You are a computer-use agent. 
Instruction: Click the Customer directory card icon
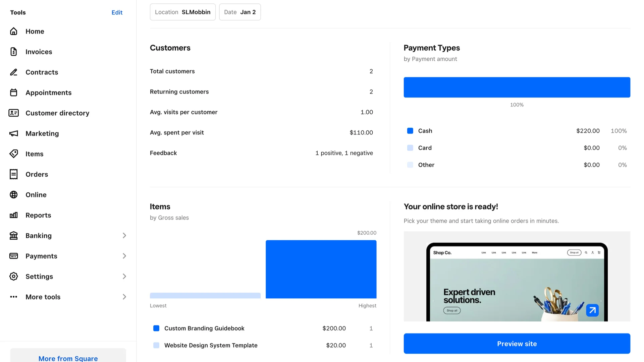[x=13, y=113]
